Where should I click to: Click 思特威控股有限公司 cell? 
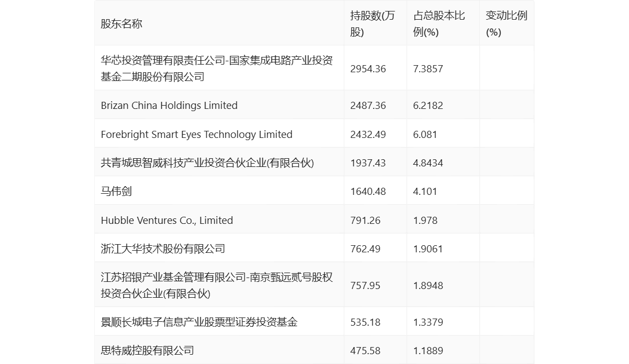coord(147,350)
